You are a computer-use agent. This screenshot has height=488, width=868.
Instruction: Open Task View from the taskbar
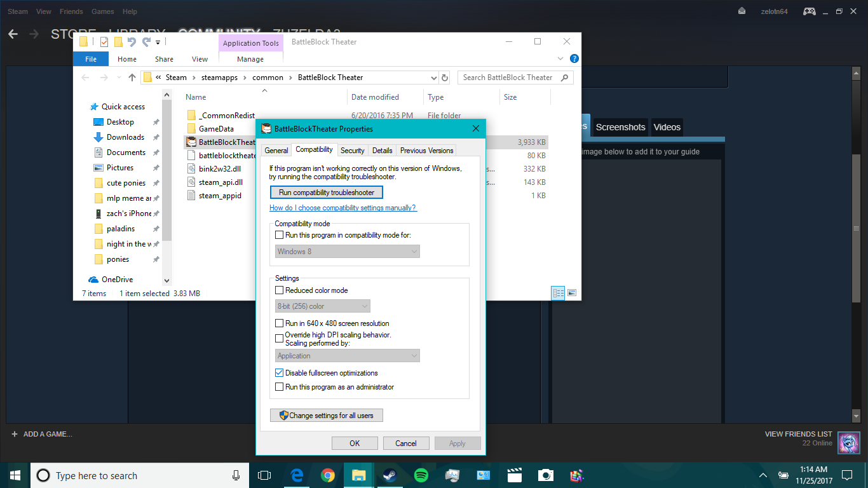(x=264, y=475)
